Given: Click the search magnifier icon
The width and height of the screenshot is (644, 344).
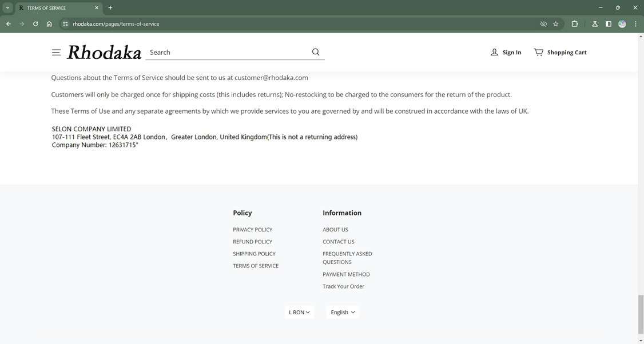Looking at the screenshot, I should (x=316, y=52).
